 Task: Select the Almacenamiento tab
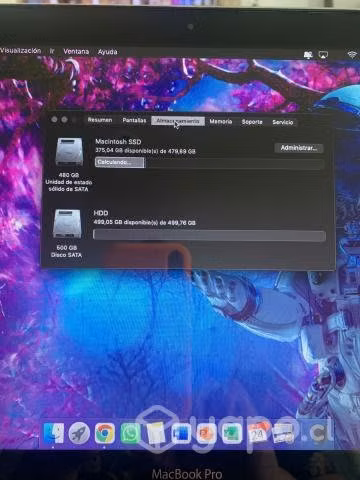click(178, 121)
